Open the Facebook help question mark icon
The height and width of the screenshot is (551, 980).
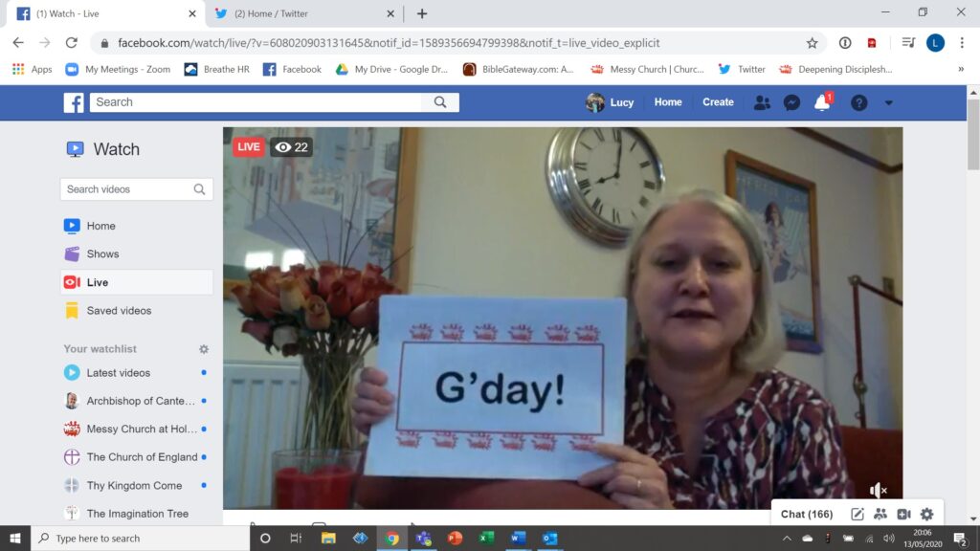pyautogui.click(x=858, y=102)
